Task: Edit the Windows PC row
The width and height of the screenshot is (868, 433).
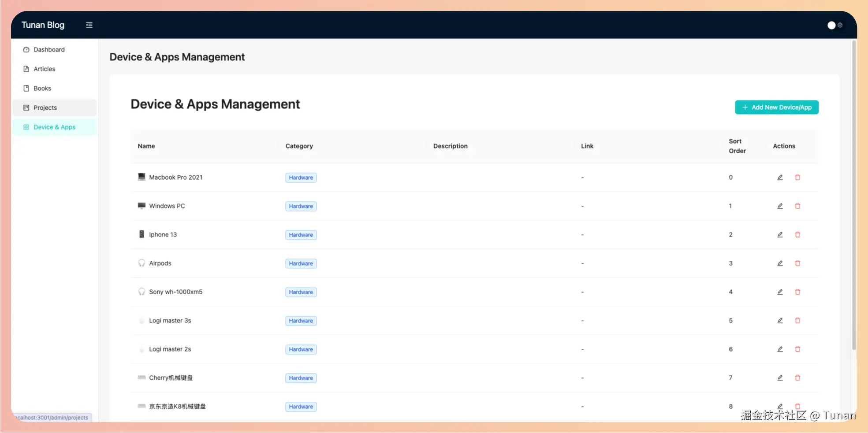Action: (x=780, y=206)
